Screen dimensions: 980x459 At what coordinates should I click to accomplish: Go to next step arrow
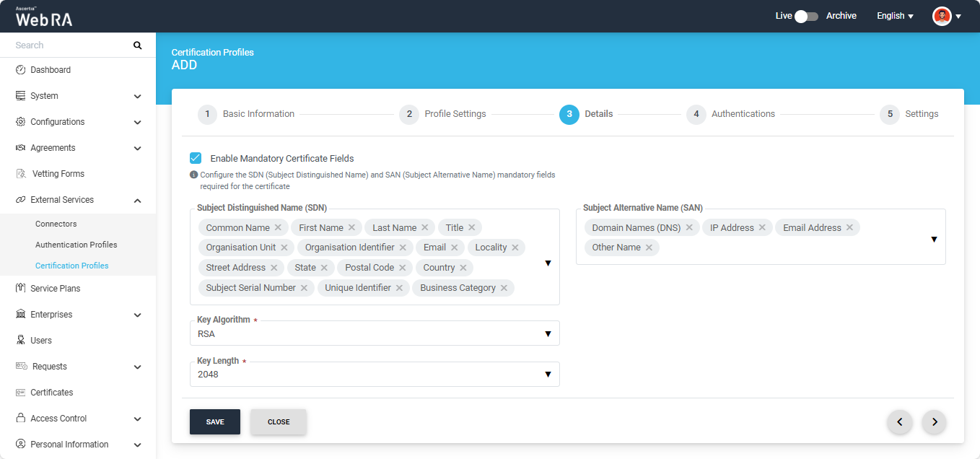click(935, 421)
